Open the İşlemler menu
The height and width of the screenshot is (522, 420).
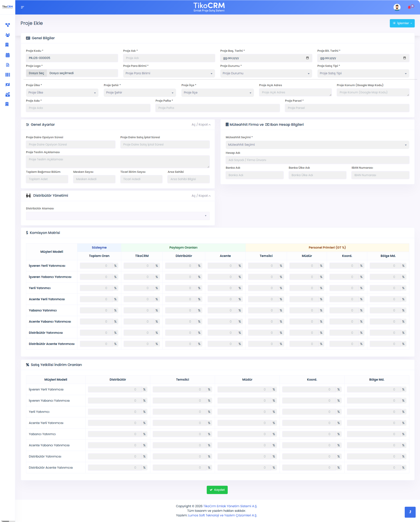tap(402, 23)
